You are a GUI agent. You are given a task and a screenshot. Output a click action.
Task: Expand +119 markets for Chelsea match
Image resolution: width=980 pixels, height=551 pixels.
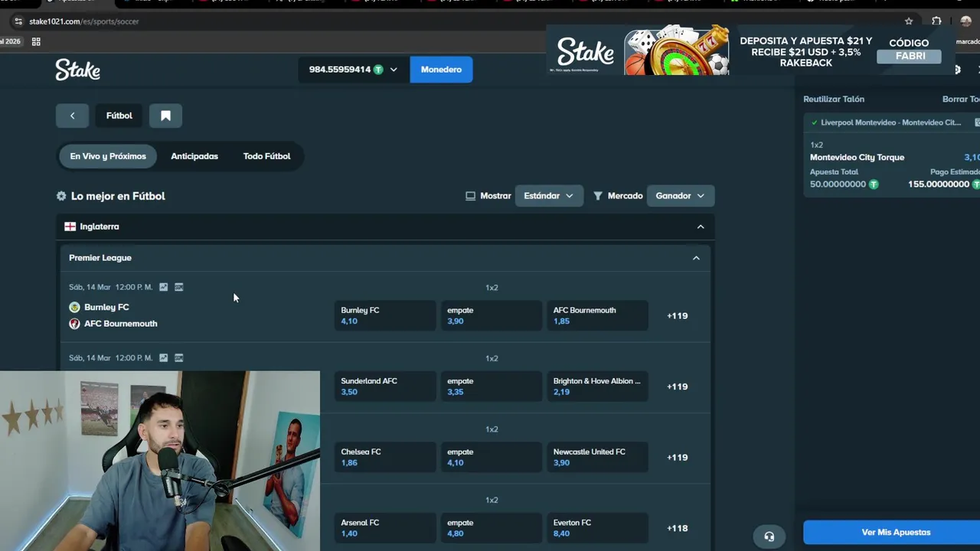coord(678,458)
